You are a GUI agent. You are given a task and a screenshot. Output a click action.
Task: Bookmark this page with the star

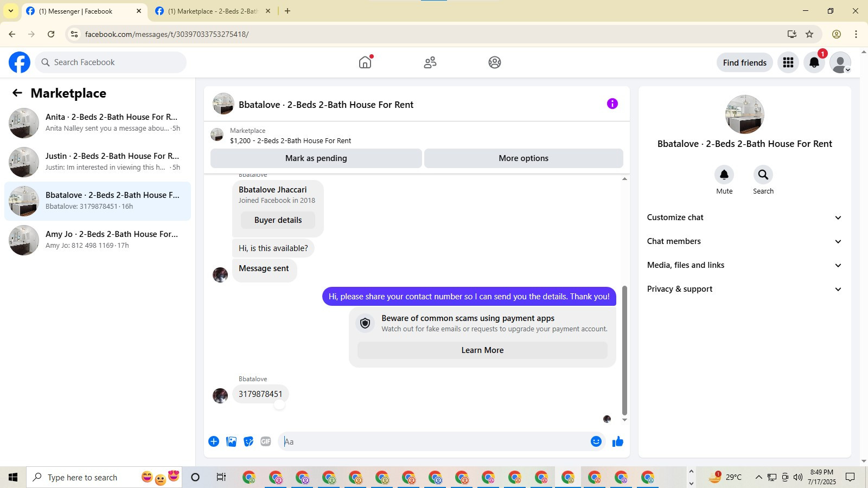point(809,34)
